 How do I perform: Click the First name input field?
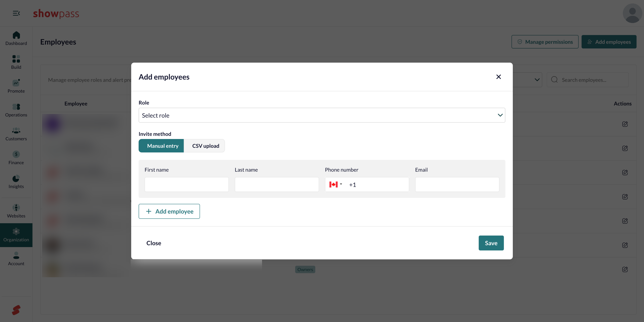pyautogui.click(x=186, y=184)
